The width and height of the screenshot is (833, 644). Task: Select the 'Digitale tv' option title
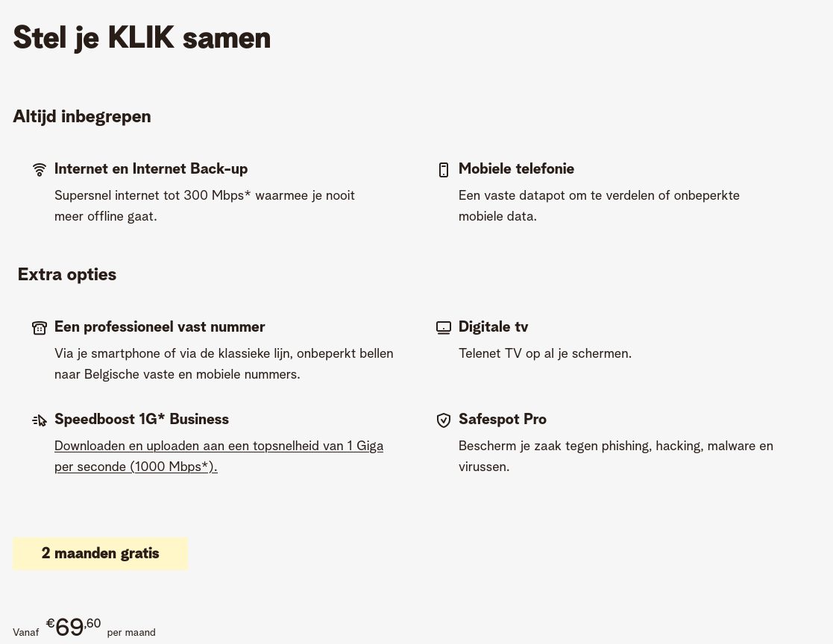[x=493, y=327]
